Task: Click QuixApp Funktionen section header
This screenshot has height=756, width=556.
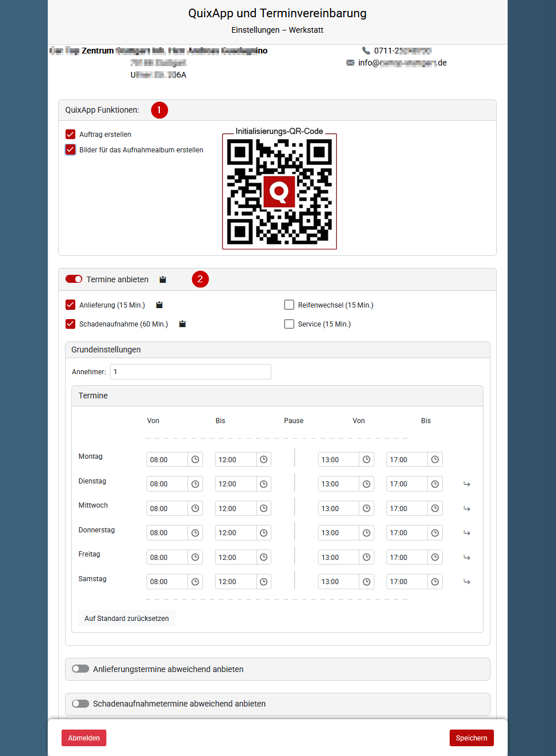Action: tap(277, 110)
